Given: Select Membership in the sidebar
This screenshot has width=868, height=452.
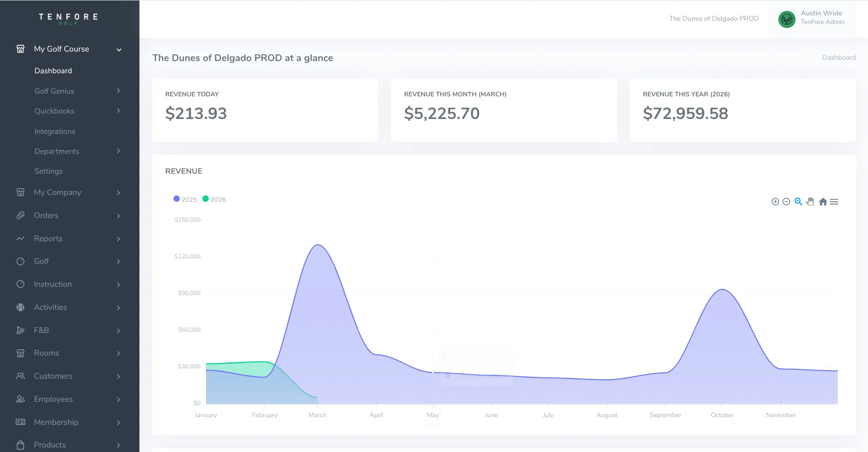Looking at the screenshot, I should (x=56, y=422).
